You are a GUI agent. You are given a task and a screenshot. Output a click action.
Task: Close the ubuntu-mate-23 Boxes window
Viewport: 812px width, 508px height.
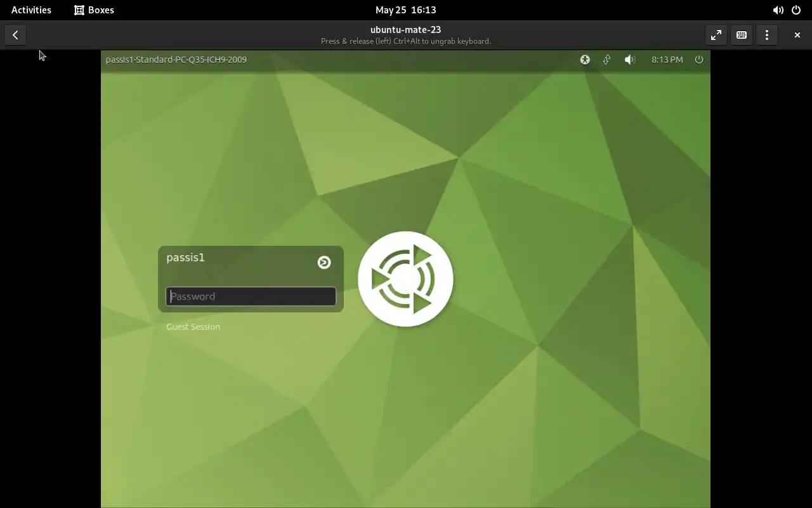coord(797,35)
